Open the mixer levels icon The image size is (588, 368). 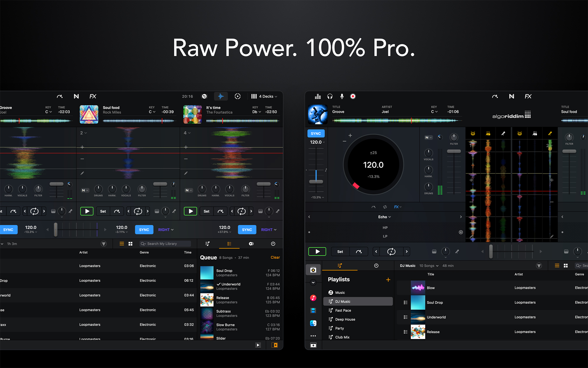point(318,96)
